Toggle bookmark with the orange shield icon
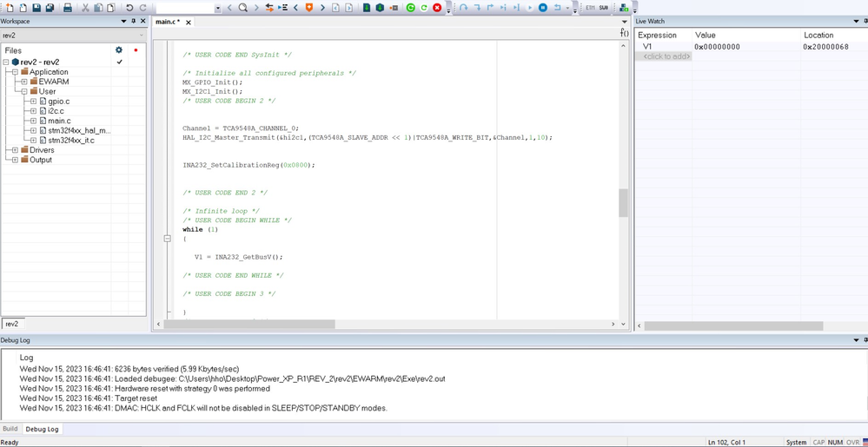 pos(309,8)
